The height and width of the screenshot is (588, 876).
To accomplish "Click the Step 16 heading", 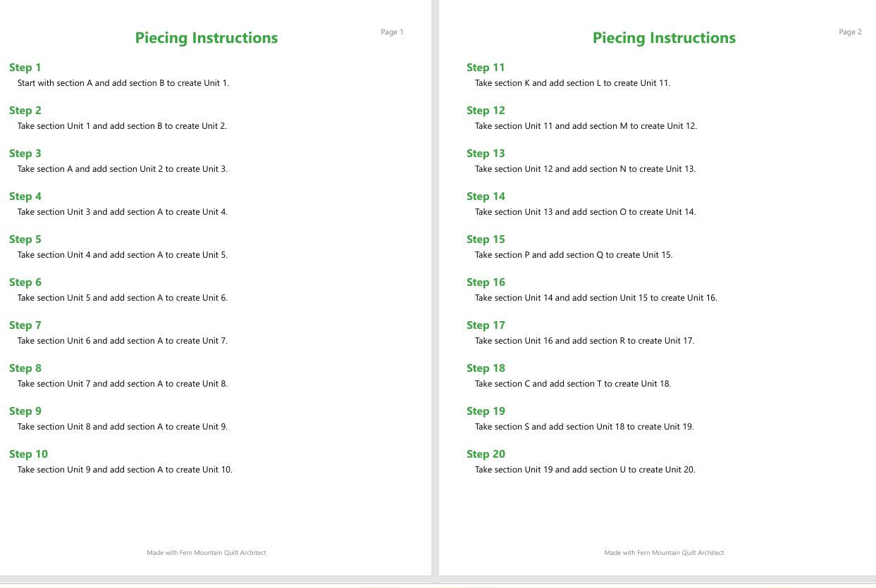I will [486, 282].
